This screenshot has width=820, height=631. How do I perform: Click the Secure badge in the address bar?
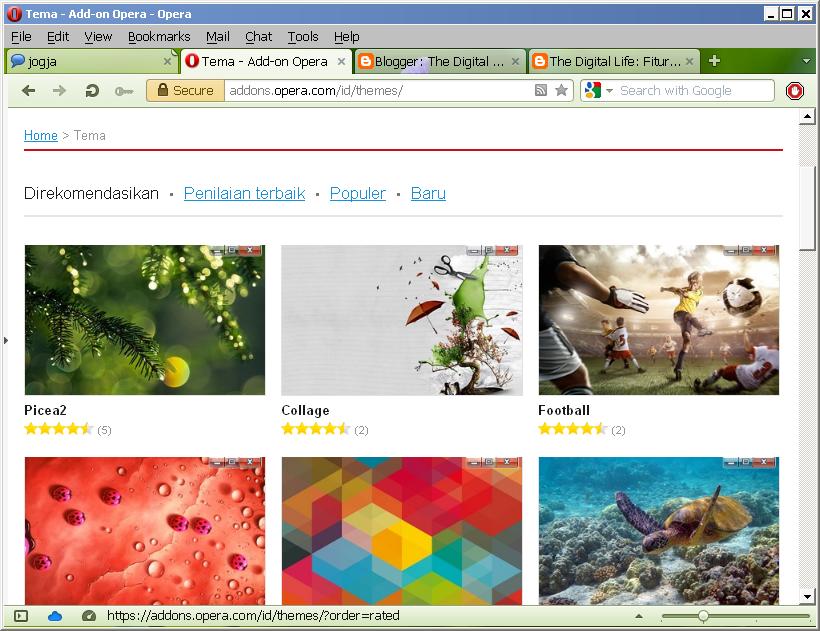click(x=185, y=90)
